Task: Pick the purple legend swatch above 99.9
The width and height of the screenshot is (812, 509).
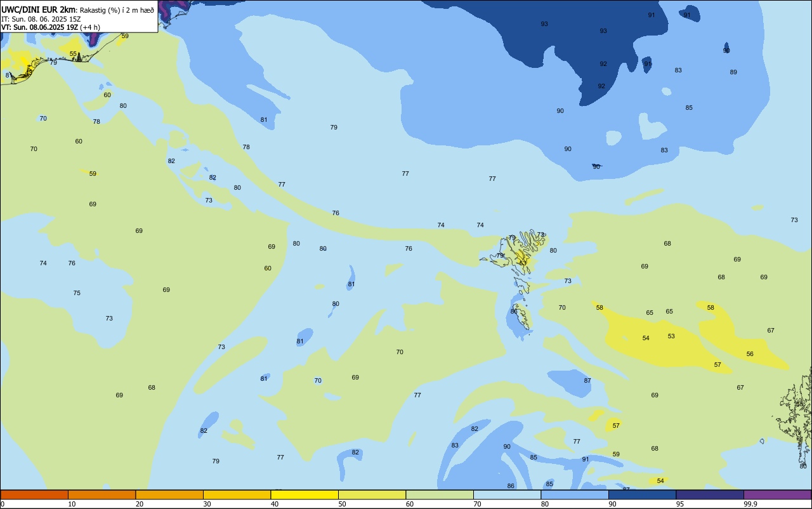Action: (x=777, y=494)
